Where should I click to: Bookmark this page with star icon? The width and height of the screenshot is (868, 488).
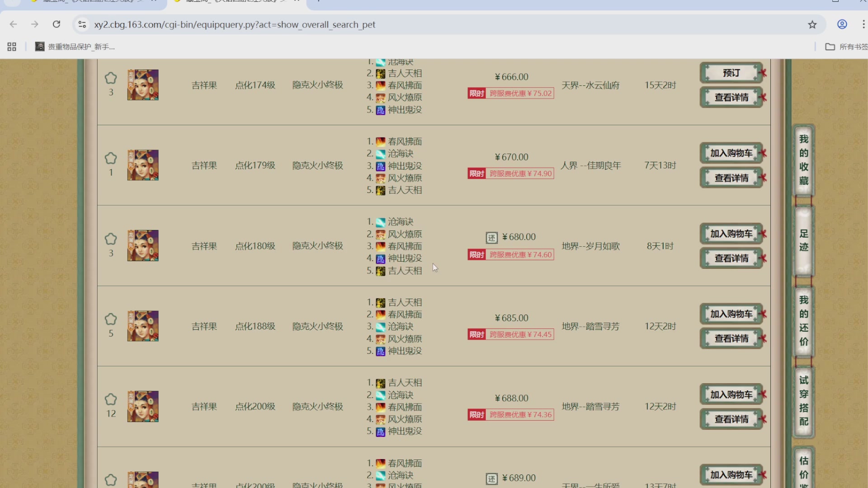812,24
